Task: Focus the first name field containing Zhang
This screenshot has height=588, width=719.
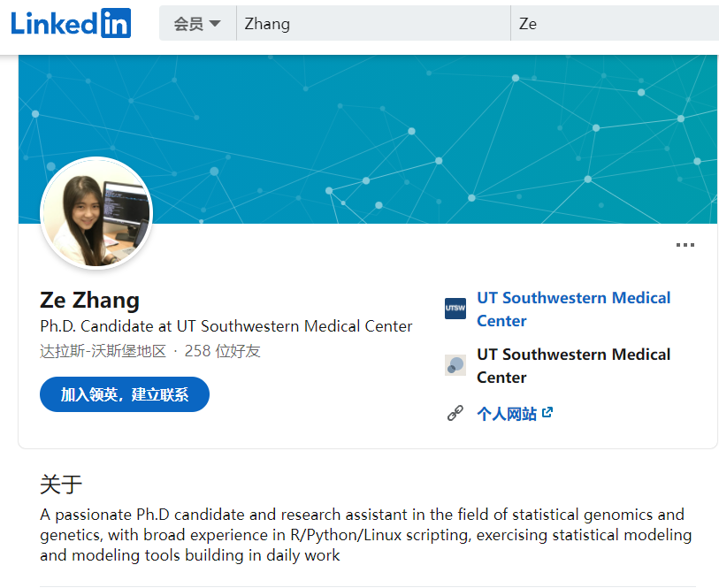Action: [373, 23]
